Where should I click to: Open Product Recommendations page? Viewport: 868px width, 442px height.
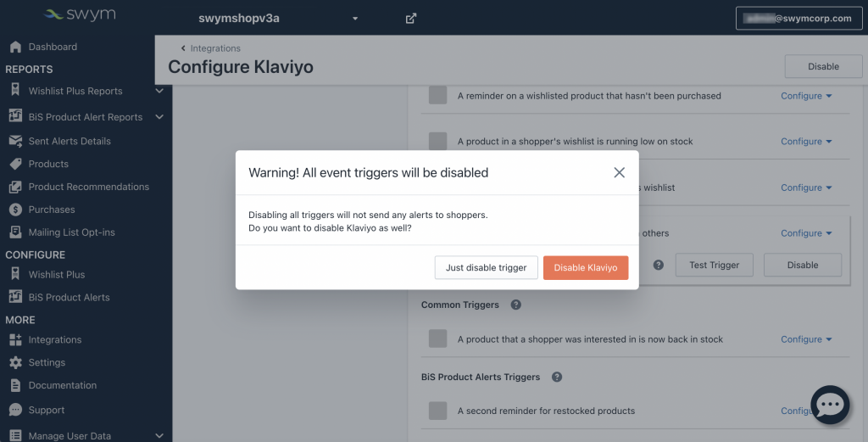88,187
